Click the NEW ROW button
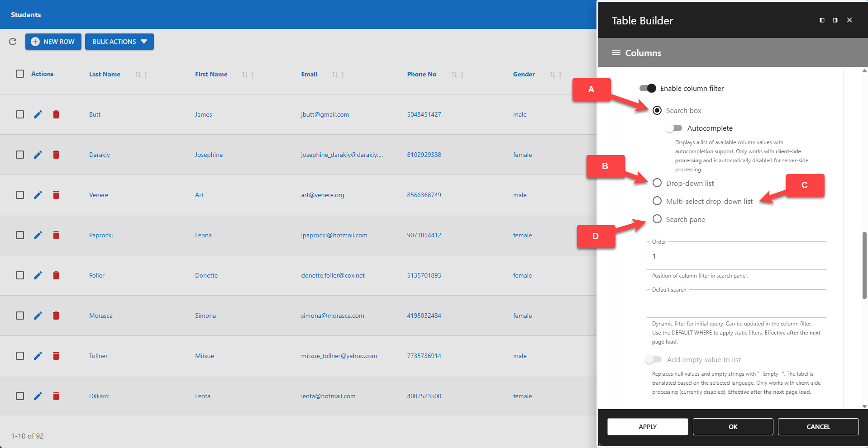Screen dimensions: 868x448 pos(53,42)
